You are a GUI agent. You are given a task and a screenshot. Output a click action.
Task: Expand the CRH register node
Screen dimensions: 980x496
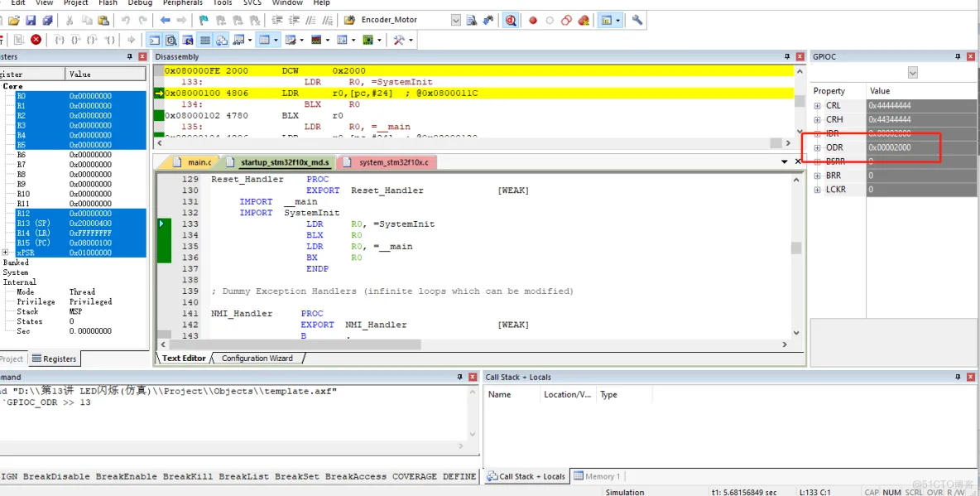[818, 119]
